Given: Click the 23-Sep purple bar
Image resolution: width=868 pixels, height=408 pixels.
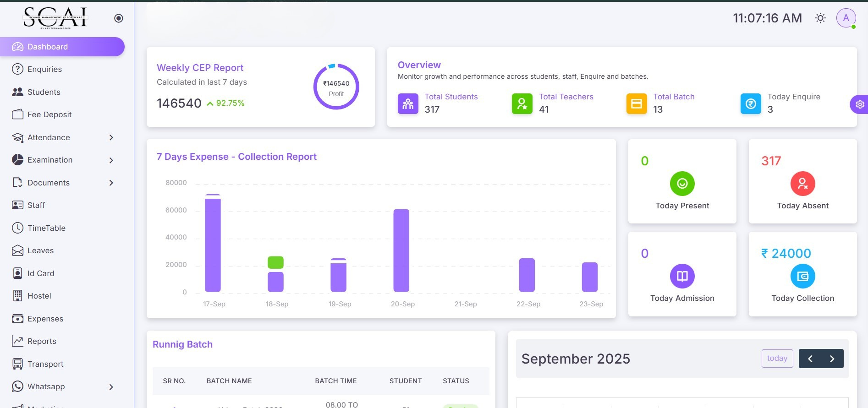Looking at the screenshot, I should pos(590,277).
